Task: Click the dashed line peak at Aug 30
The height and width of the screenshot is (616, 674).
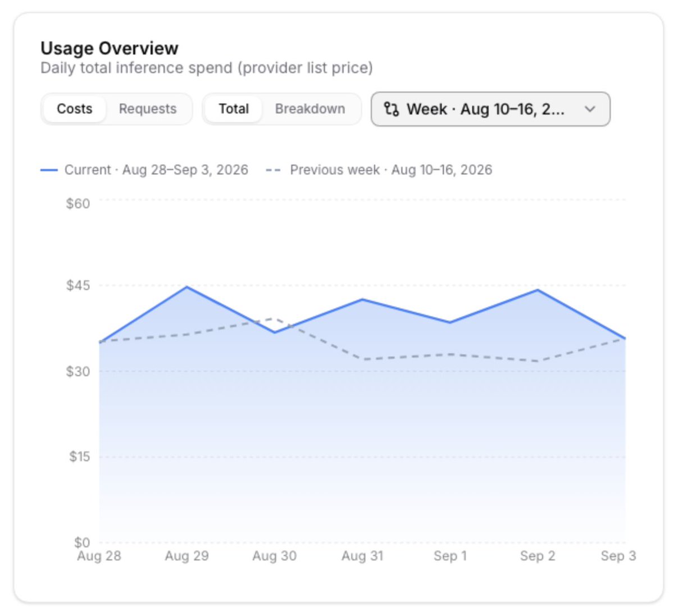Action: (x=274, y=318)
